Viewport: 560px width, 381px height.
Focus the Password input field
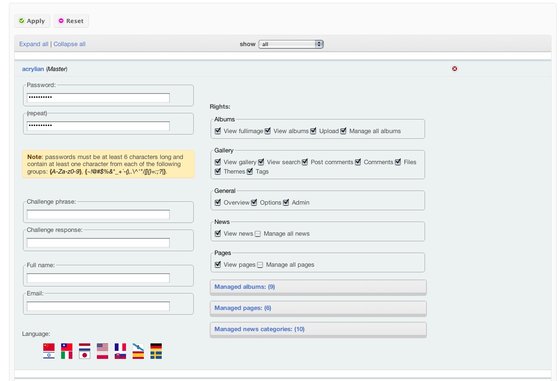[98, 98]
